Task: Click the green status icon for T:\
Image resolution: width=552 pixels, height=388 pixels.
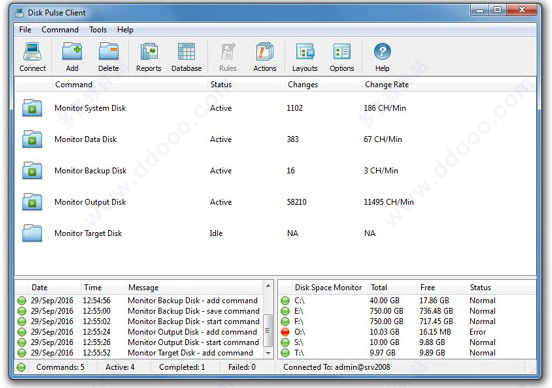Action: (x=285, y=352)
